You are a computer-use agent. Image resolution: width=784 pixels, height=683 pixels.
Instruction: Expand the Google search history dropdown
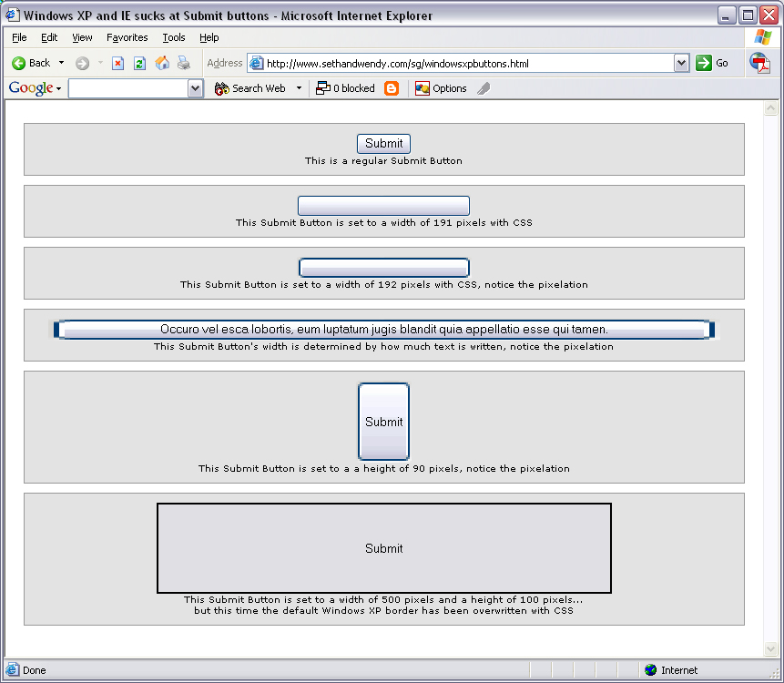[196, 88]
